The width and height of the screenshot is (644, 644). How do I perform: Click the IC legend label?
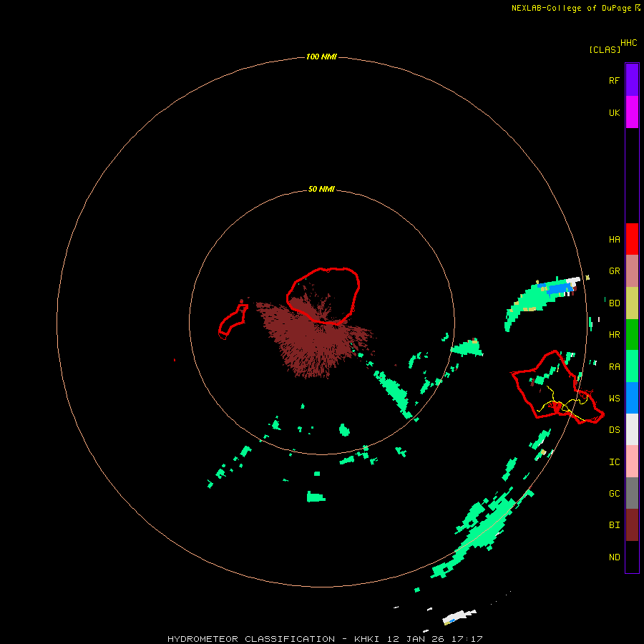[x=614, y=462]
